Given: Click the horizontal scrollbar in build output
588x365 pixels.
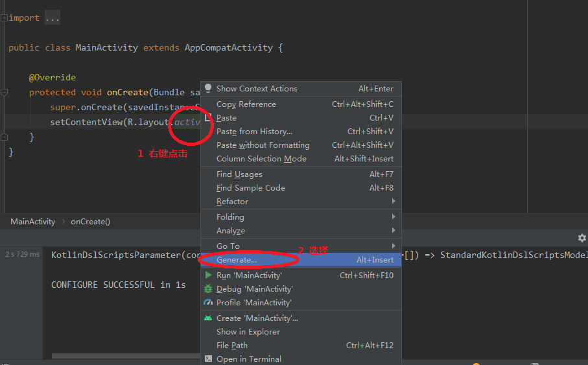Looking at the screenshot, I should [x=126, y=356].
